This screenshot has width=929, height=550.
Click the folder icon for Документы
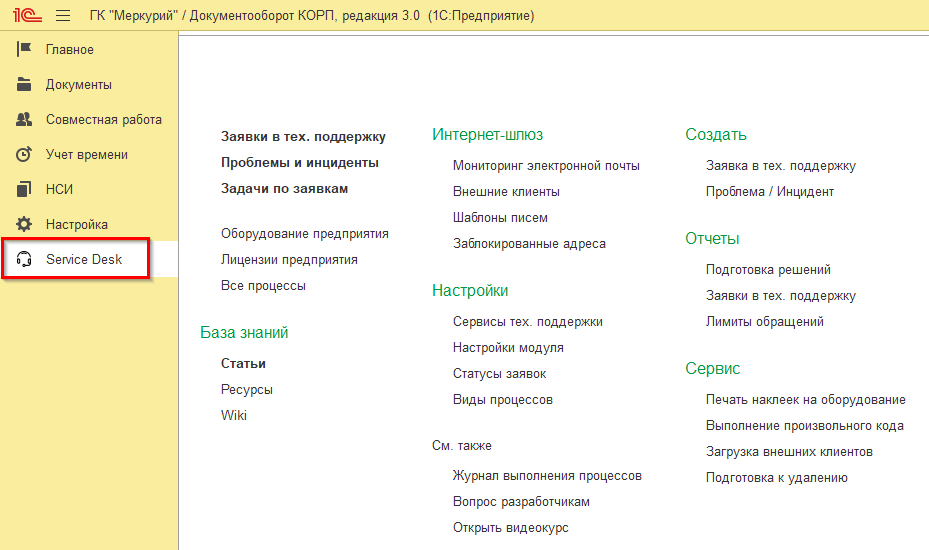25,85
